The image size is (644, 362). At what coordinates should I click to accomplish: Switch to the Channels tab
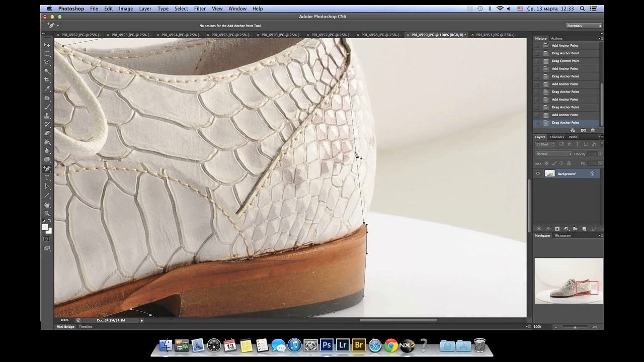556,137
